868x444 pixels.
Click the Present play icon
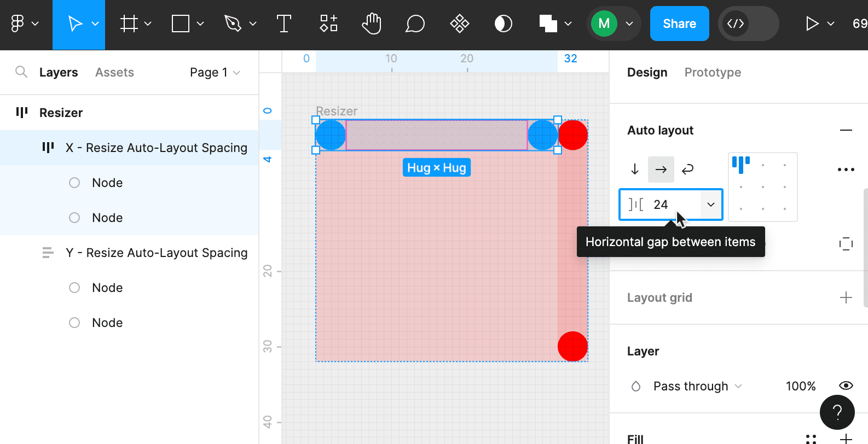coord(812,24)
